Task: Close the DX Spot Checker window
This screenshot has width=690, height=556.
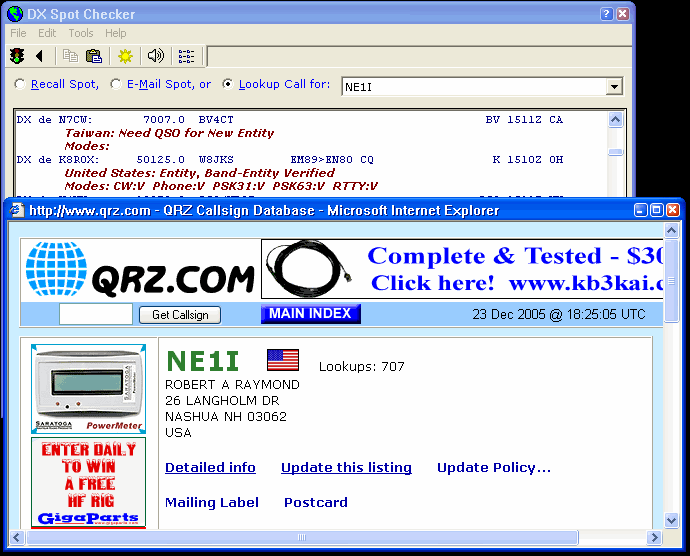Action: pyautogui.click(x=623, y=14)
